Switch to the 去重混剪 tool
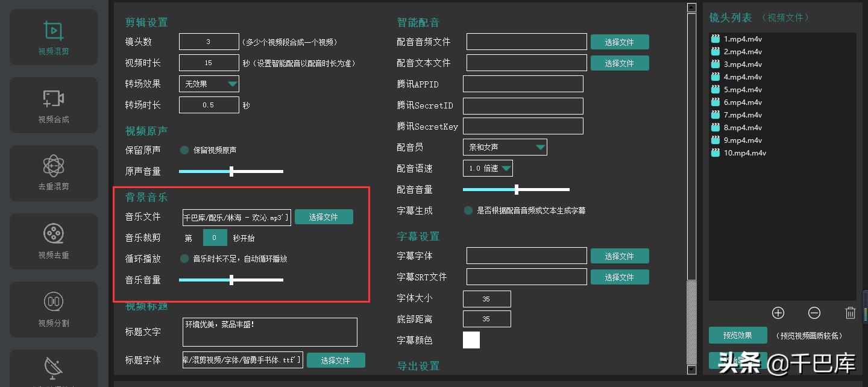Viewport: 868px width, 387px height. (x=53, y=173)
